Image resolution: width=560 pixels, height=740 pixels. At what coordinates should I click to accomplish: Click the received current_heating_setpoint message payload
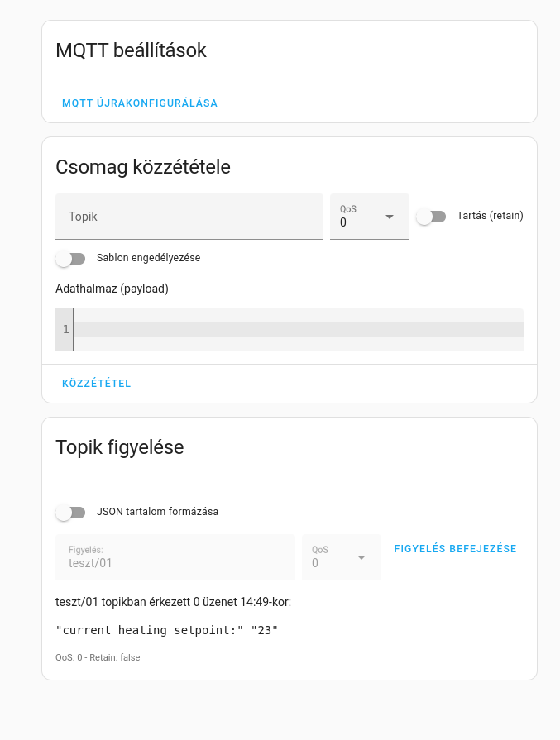pos(167,630)
